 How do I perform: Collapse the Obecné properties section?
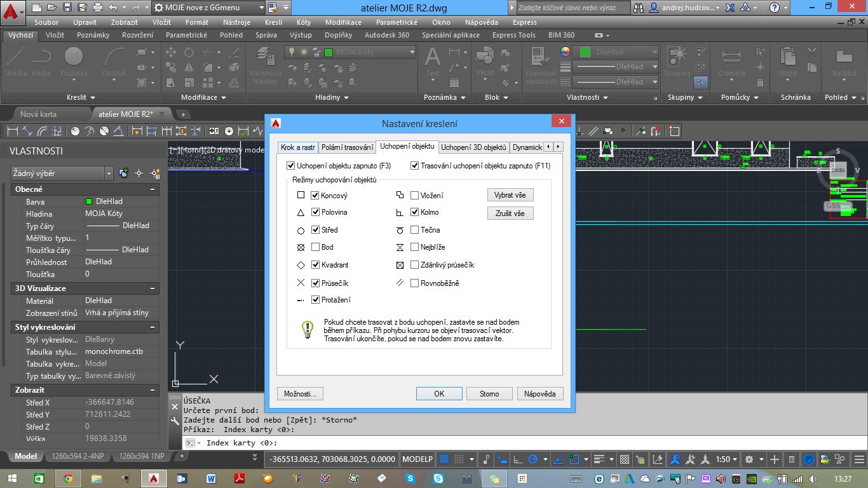pyautogui.click(x=153, y=189)
